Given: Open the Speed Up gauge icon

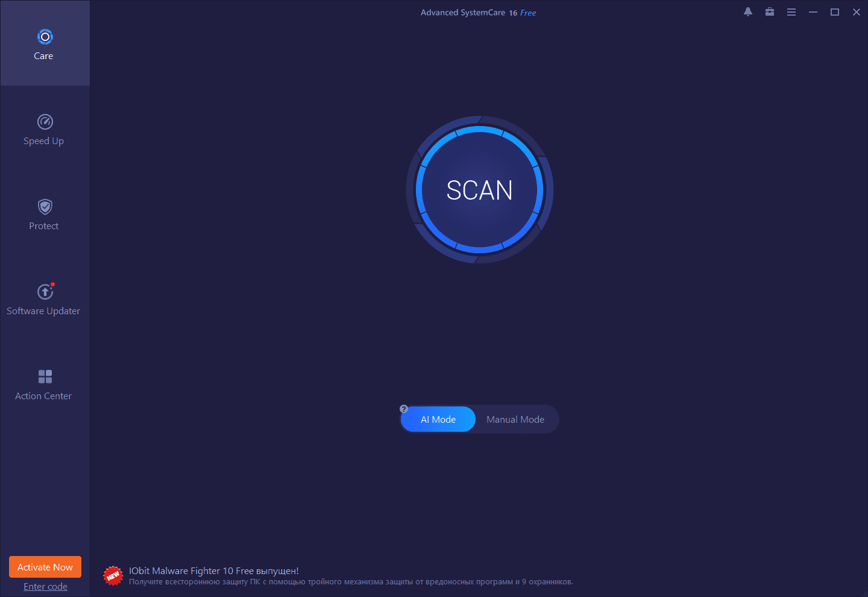Looking at the screenshot, I should (x=45, y=122).
